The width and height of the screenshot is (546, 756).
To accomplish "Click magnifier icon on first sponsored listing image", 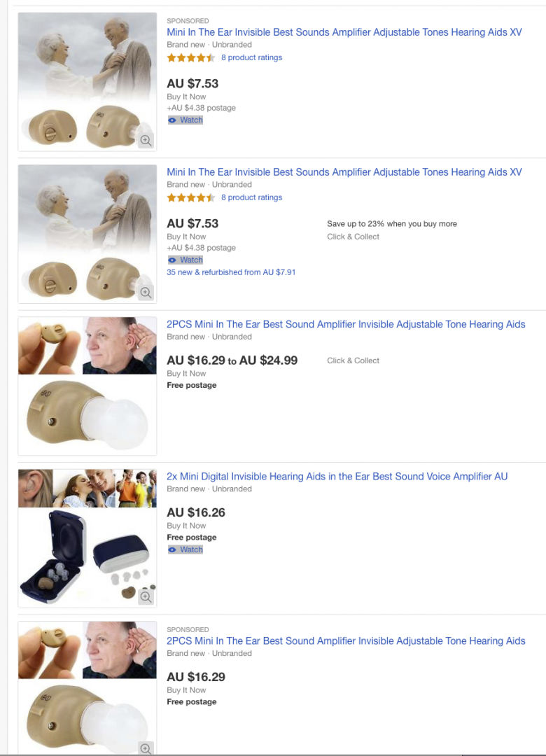I will tap(146, 140).
